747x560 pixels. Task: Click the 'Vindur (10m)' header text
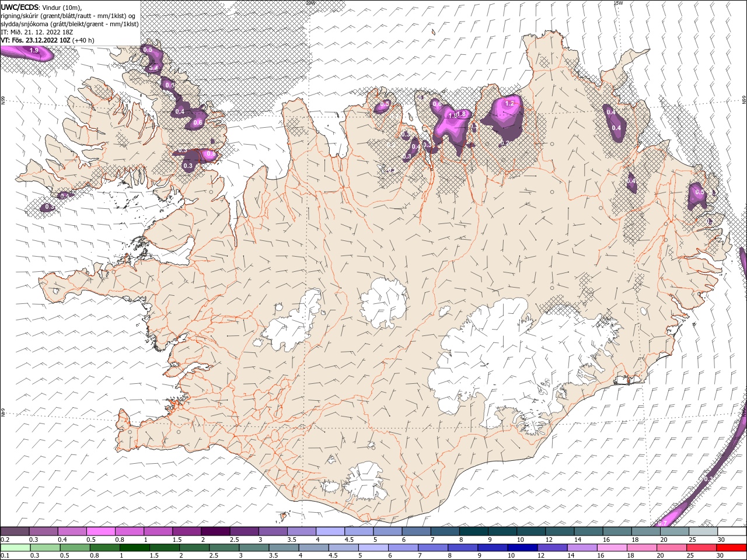(x=62, y=7)
